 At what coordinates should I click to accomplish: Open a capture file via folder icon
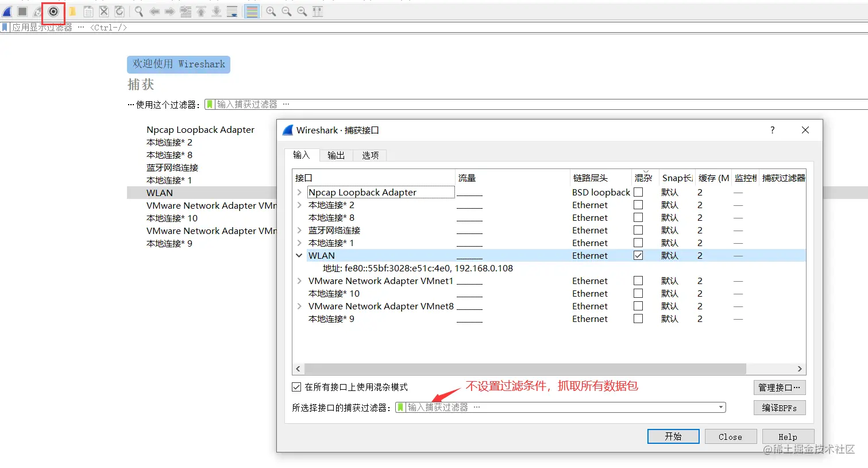click(x=72, y=11)
